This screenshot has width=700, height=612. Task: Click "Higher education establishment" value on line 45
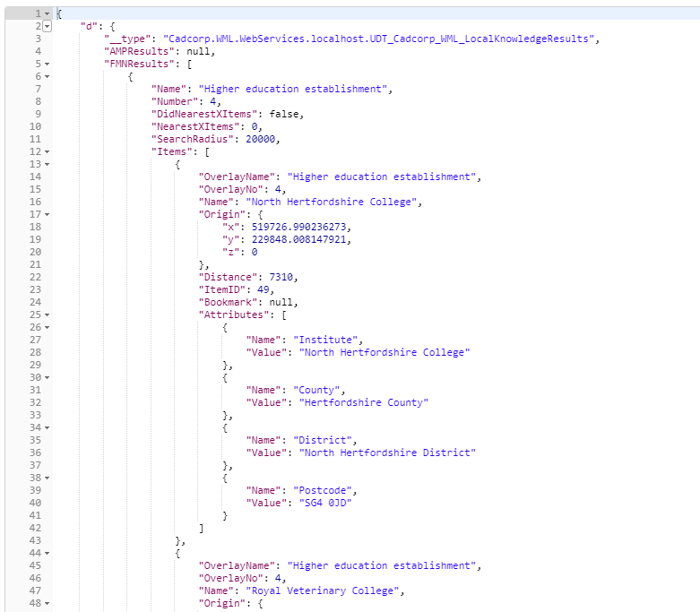tap(382, 565)
